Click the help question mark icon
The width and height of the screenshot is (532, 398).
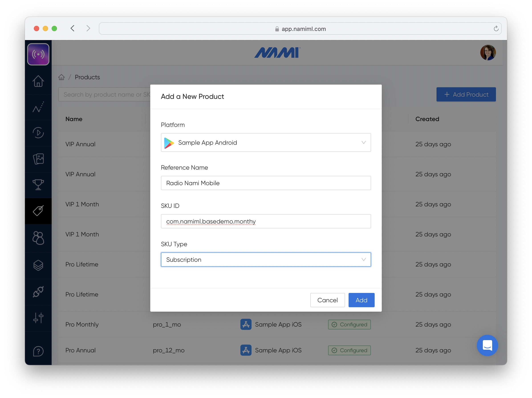(38, 351)
